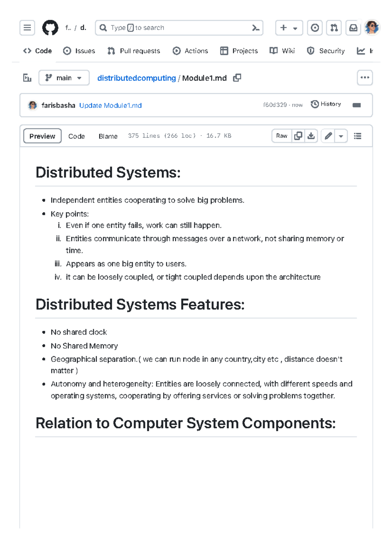Open the hamburger navigation menu
Viewport: 392px width, 555px height.
point(27,28)
